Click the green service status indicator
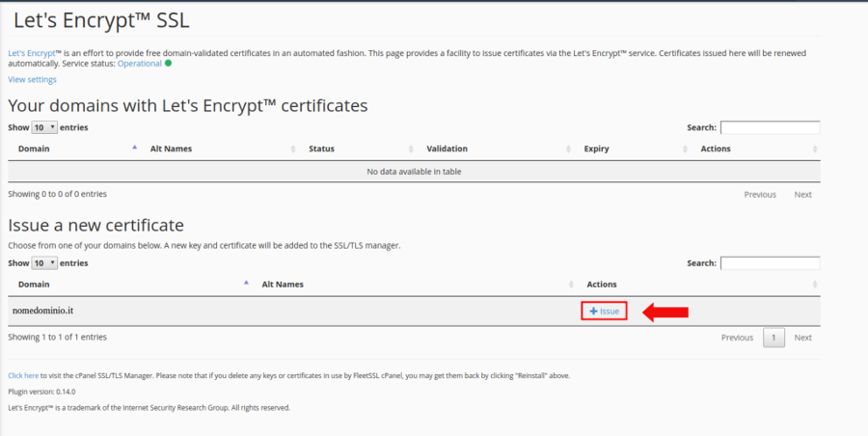Screen dimensions: 868x436 click(x=168, y=63)
